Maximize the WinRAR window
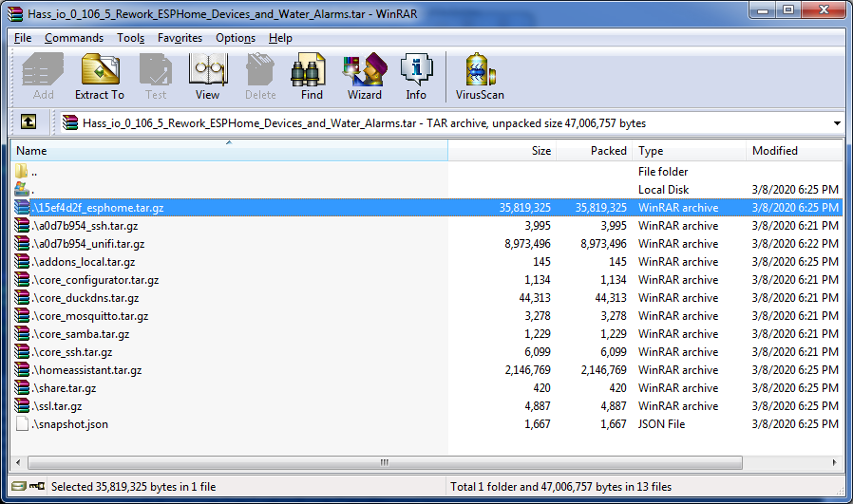This screenshot has width=853, height=504. 788,10
